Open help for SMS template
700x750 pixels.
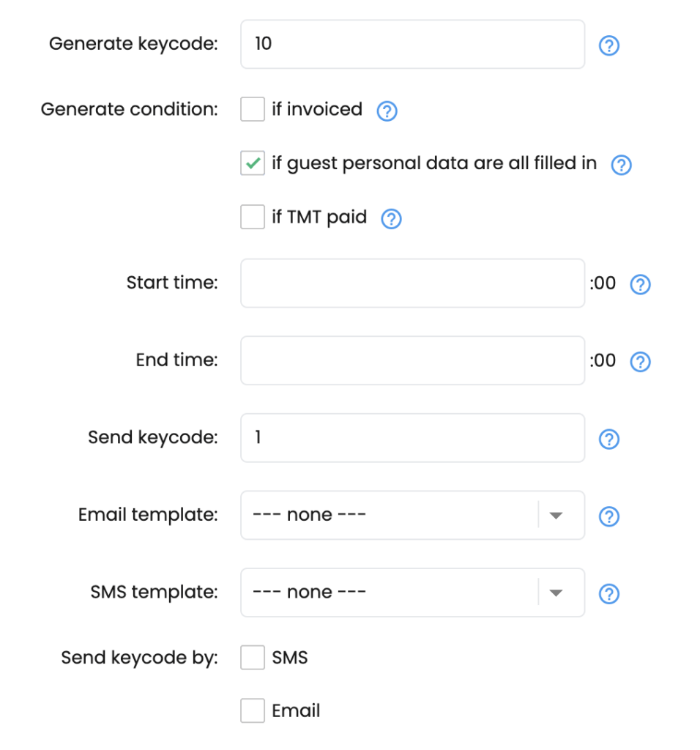click(x=609, y=594)
